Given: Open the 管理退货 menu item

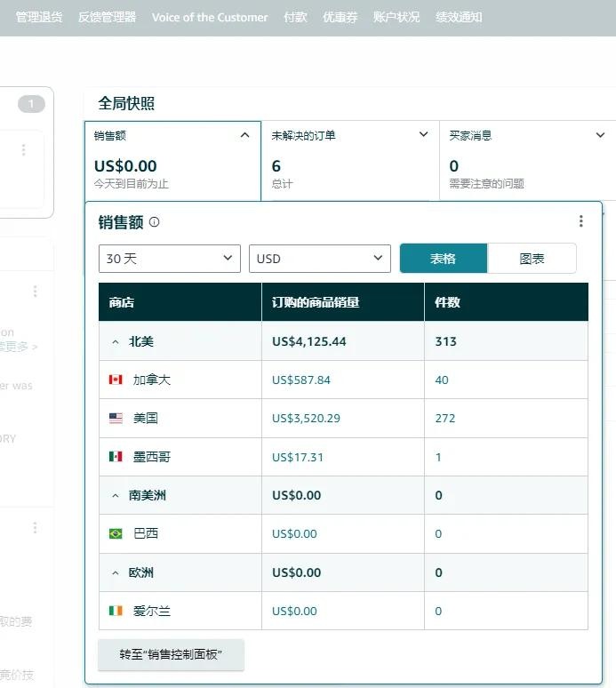Looking at the screenshot, I should [39, 17].
